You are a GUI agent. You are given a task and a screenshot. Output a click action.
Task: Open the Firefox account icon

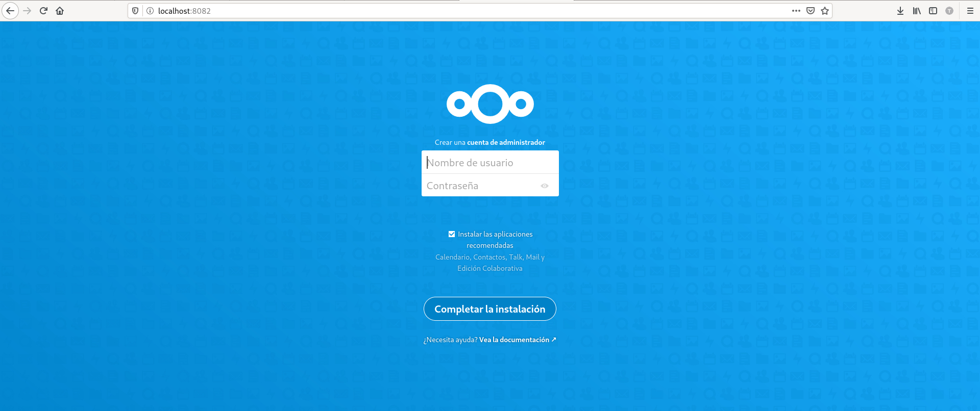949,11
